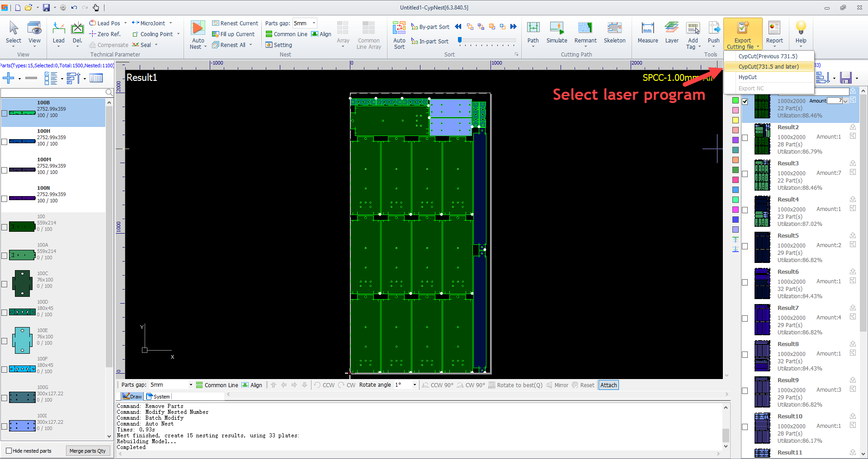Image resolution: width=868 pixels, height=459 pixels.
Task: Start the Simulate tool
Action: (x=557, y=32)
